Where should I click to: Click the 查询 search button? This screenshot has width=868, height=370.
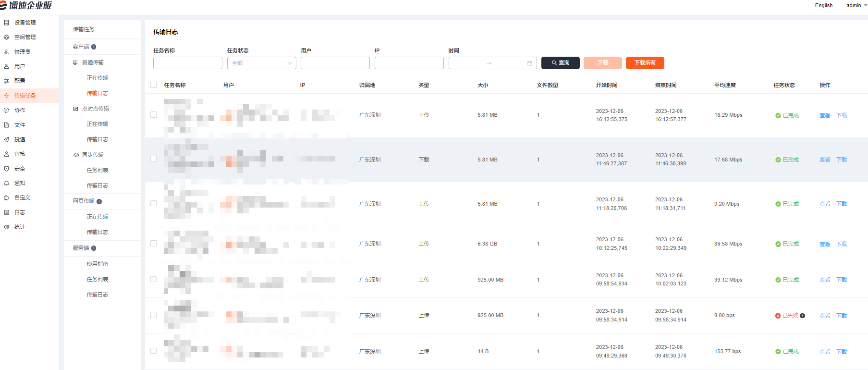(560, 63)
